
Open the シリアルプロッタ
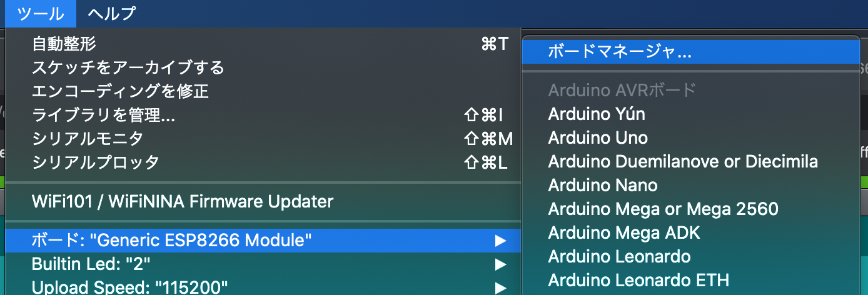tap(95, 162)
